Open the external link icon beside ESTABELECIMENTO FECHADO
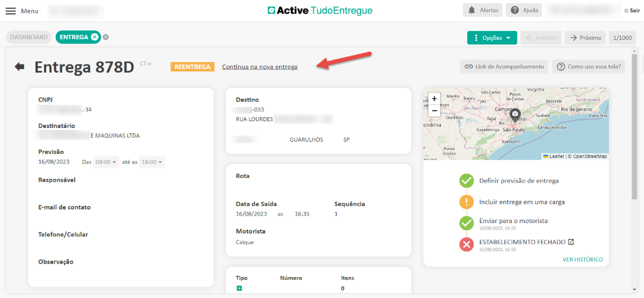This screenshot has height=298, width=644. pos(571,242)
